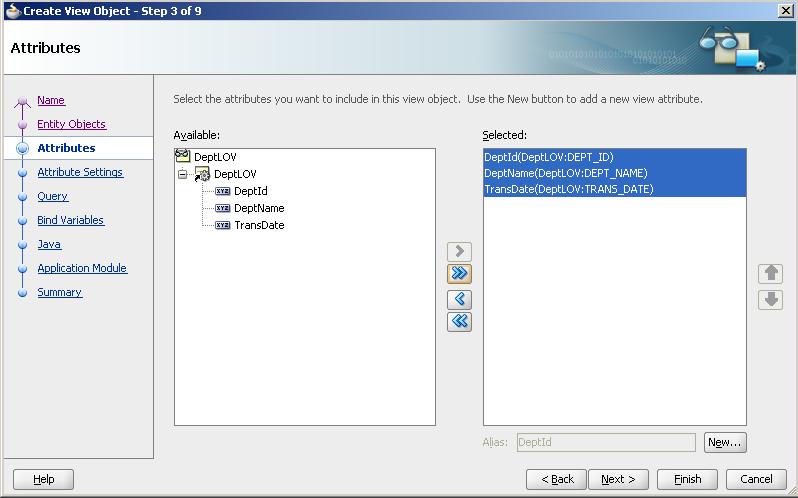
Task: Click the DeptName attribute icon in Available tree
Action: point(222,208)
